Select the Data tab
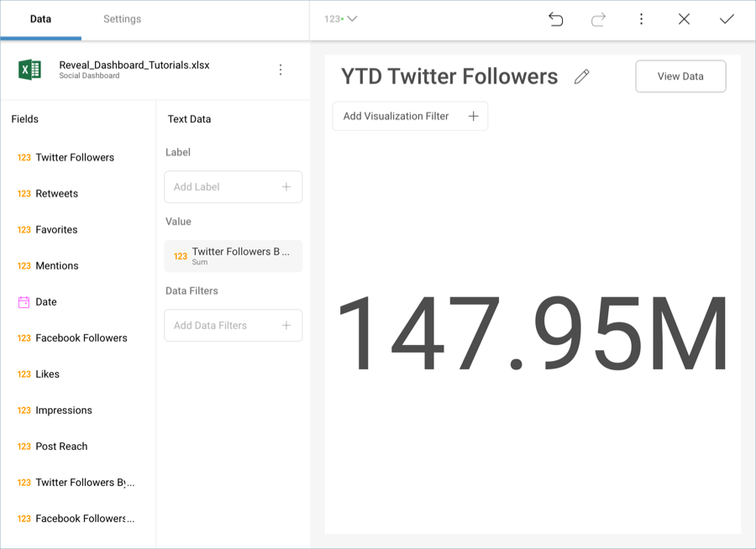Image resolution: width=756 pixels, height=549 pixels. click(x=40, y=19)
